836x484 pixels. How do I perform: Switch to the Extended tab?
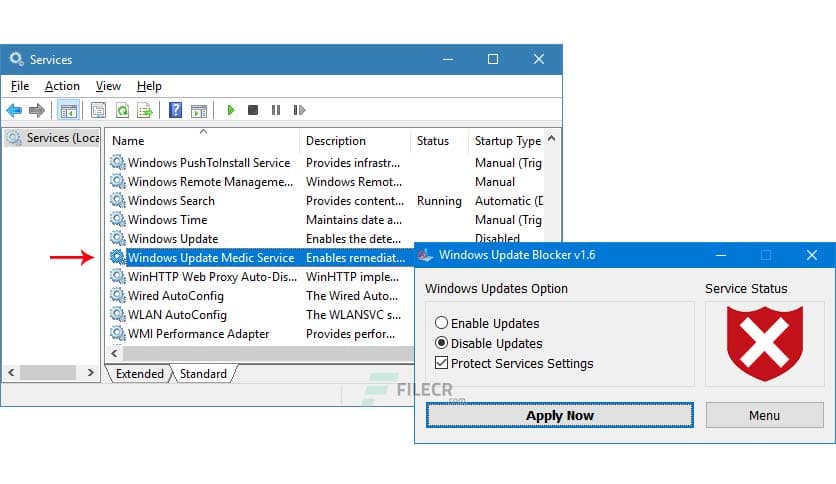point(140,374)
